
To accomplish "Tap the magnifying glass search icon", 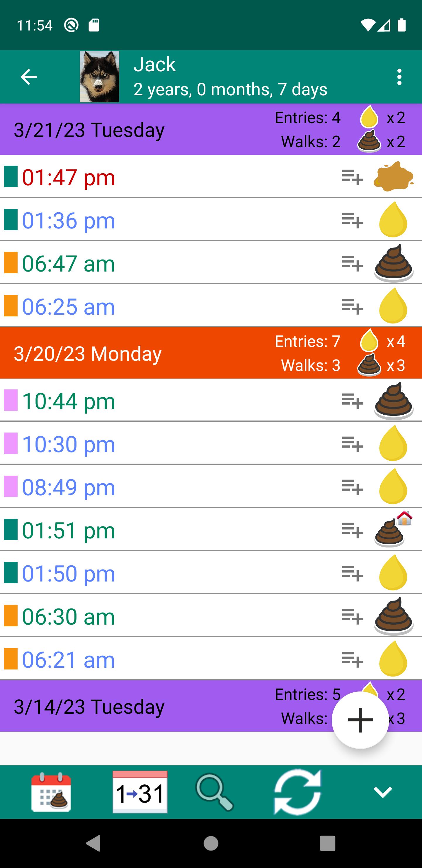I will click(x=215, y=792).
